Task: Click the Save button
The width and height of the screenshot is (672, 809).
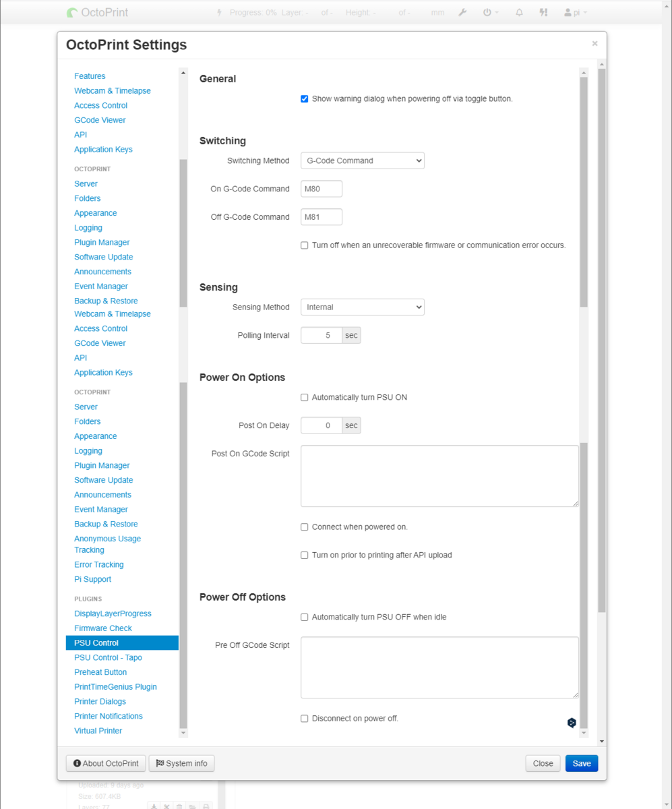Action: tap(581, 763)
